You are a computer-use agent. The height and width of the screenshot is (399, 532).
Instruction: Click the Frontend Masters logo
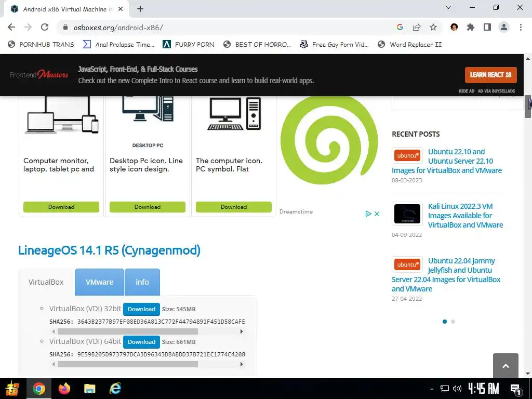click(x=39, y=74)
